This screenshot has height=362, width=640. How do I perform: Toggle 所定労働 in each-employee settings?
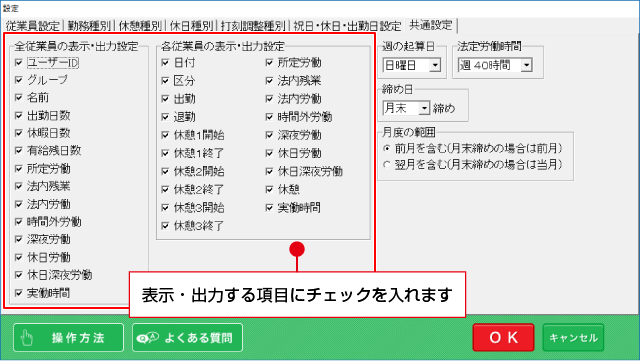(269, 62)
